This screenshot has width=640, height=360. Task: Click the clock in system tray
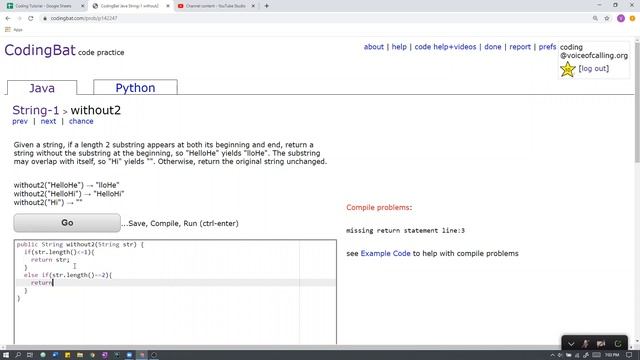[611, 355]
